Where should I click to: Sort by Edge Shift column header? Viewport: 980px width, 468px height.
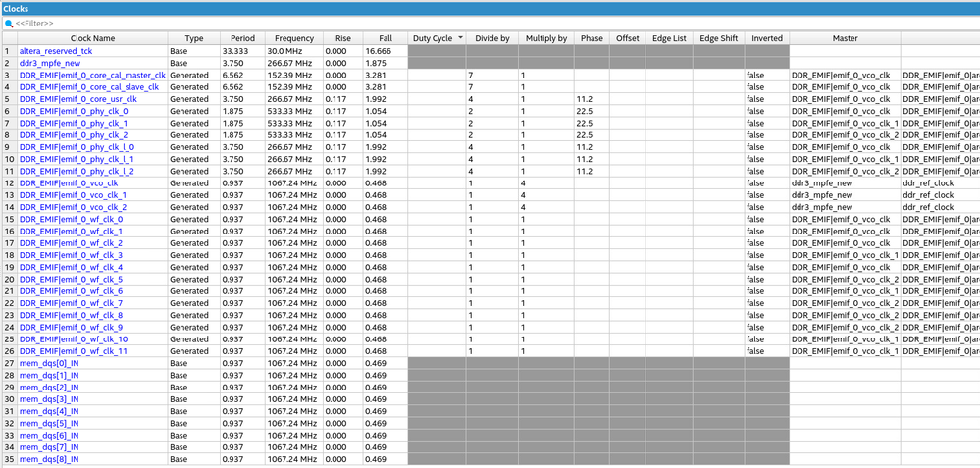tap(718, 38)
